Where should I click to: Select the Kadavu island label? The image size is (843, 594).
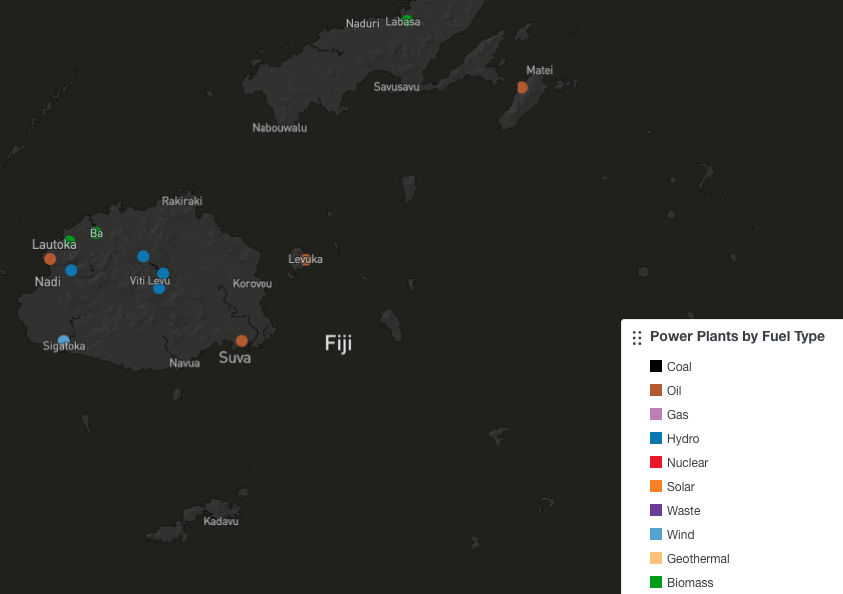(221, 522)
